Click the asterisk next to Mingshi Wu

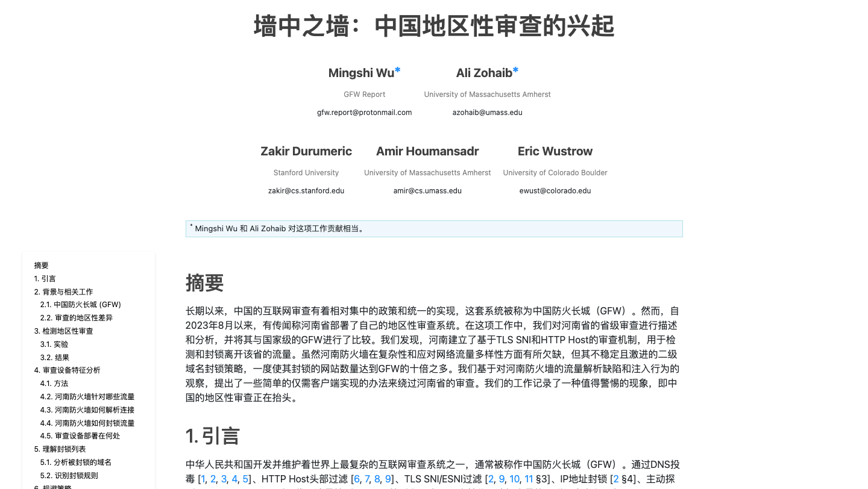click(398, 72)
